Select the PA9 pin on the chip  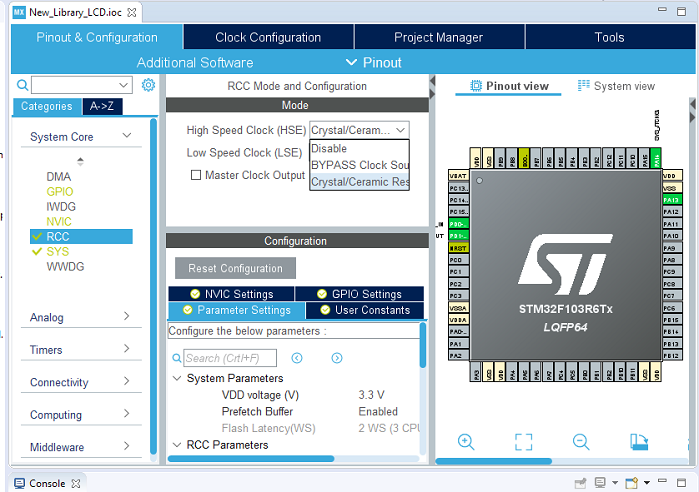click(672, 248)
